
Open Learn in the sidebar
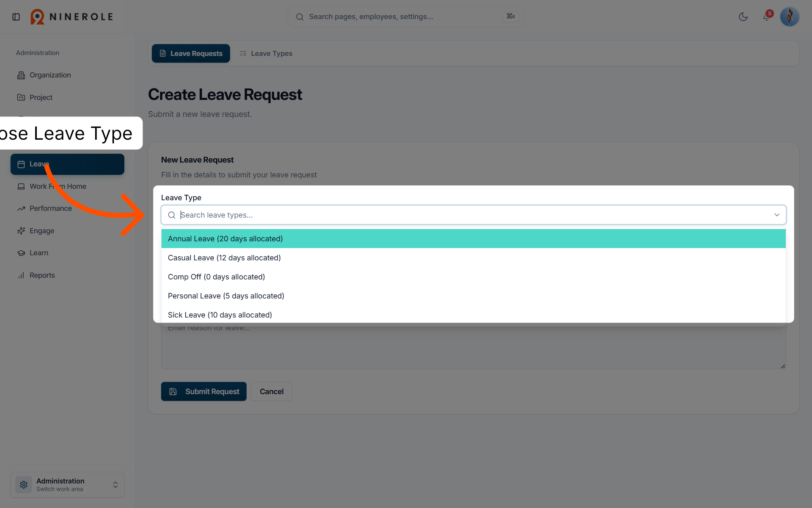tap(68, 253)
